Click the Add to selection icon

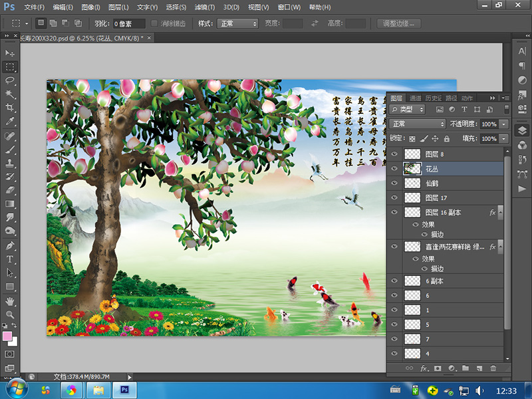[x=53, y=23]
